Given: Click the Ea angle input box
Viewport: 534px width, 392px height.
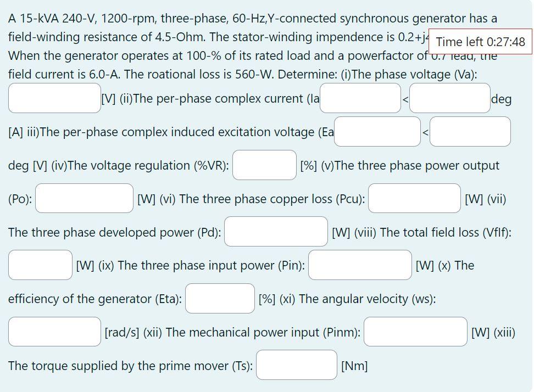Looking at the screenshot, I should coord(470,131).
